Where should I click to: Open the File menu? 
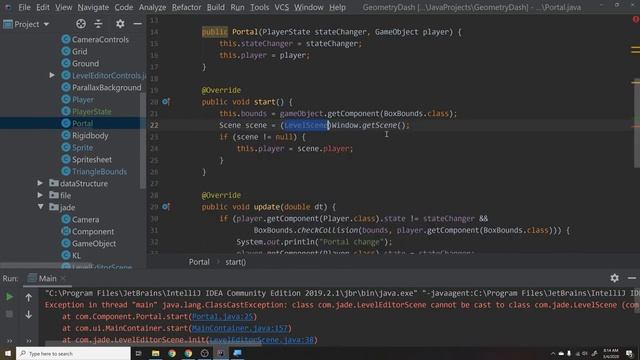point(24,7)
